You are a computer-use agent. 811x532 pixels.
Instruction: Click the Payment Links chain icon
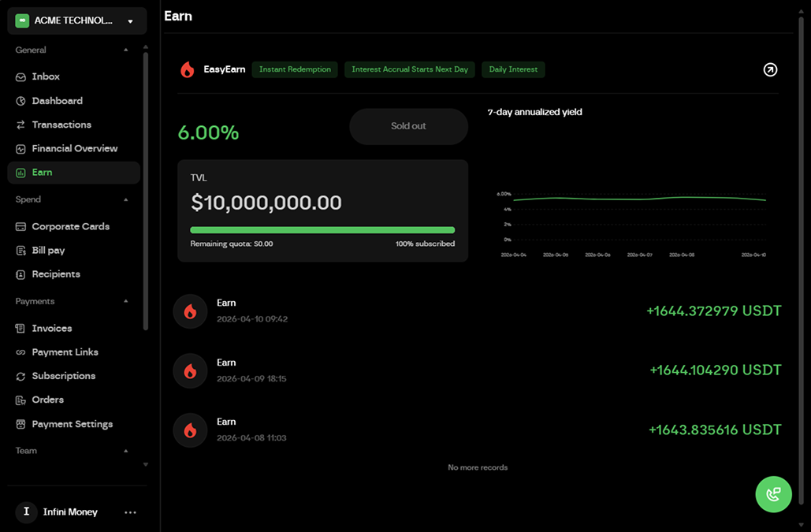click(x=21, y=352)
